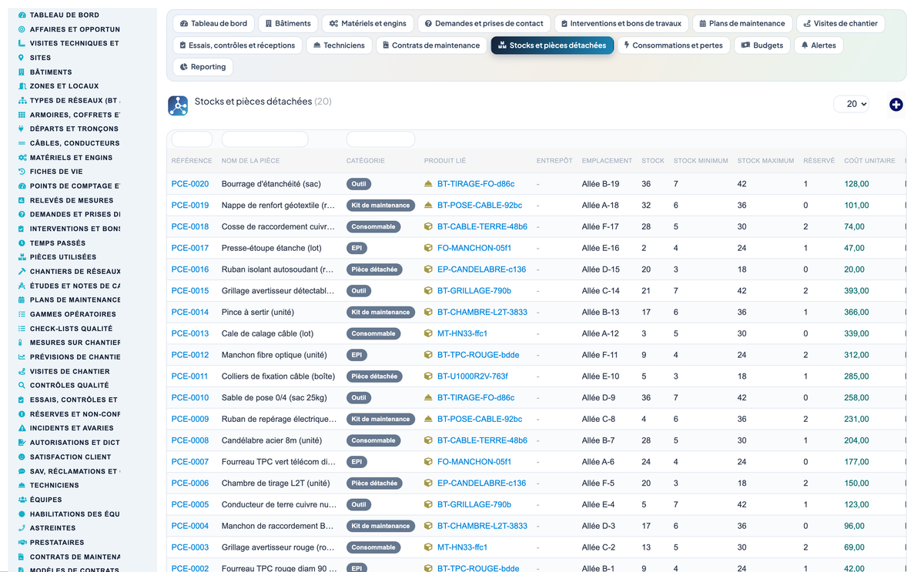This screenshot has height=572, width=924.
Task: Click the Catégorie filter input field
Action: tap(380, 139)
